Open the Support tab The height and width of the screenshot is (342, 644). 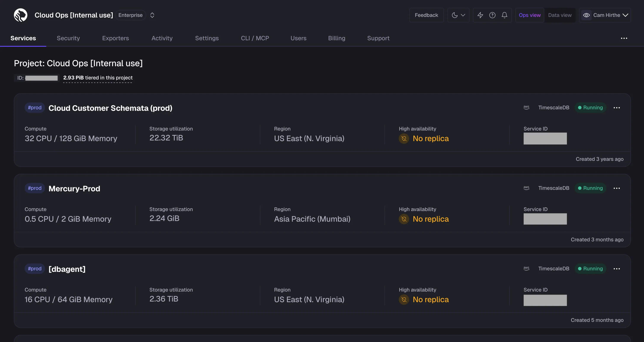pos(378,38)
